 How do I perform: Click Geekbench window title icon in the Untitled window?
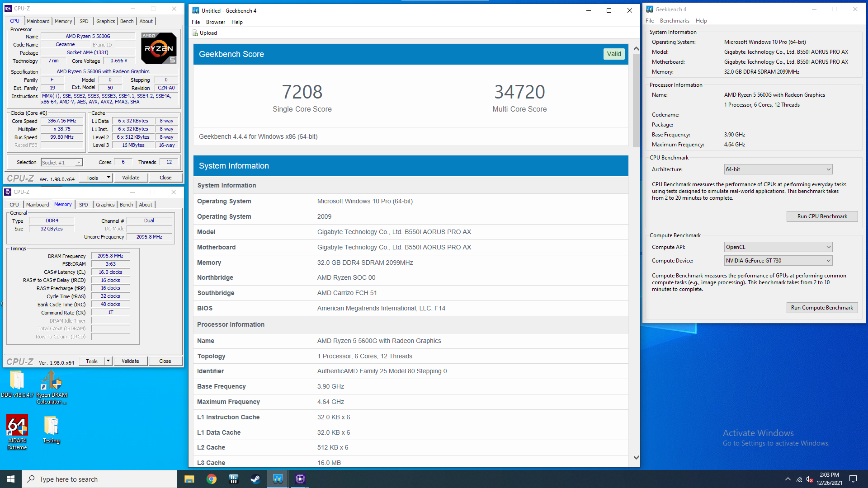pyautogui.click(x=196, y=10)
